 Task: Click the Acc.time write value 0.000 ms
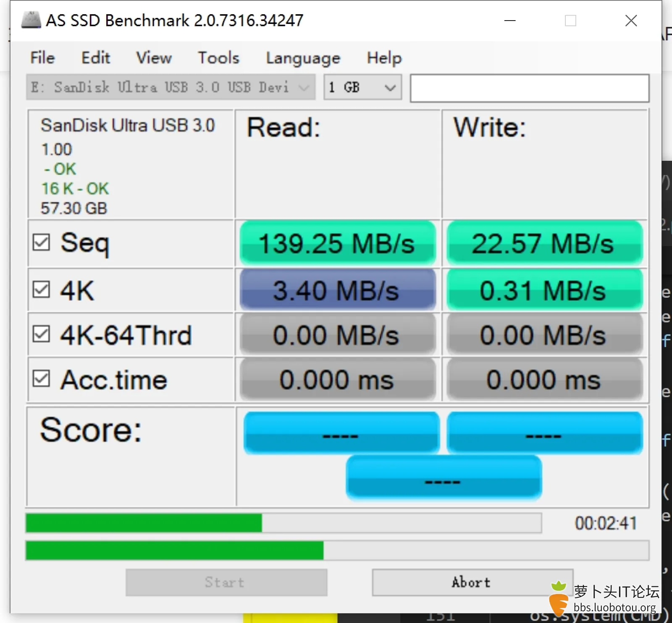pyautogui.click(x=544, y=380)
